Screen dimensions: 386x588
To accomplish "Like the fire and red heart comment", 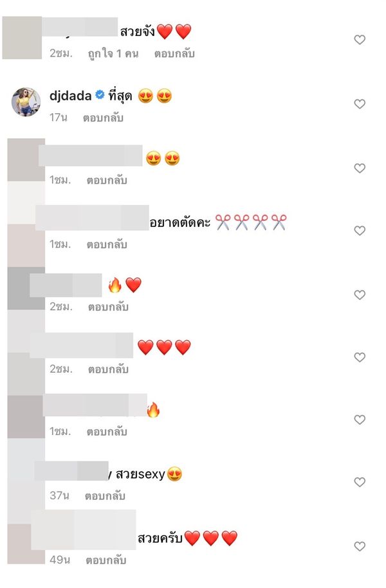I will click(x=360, y=295).
